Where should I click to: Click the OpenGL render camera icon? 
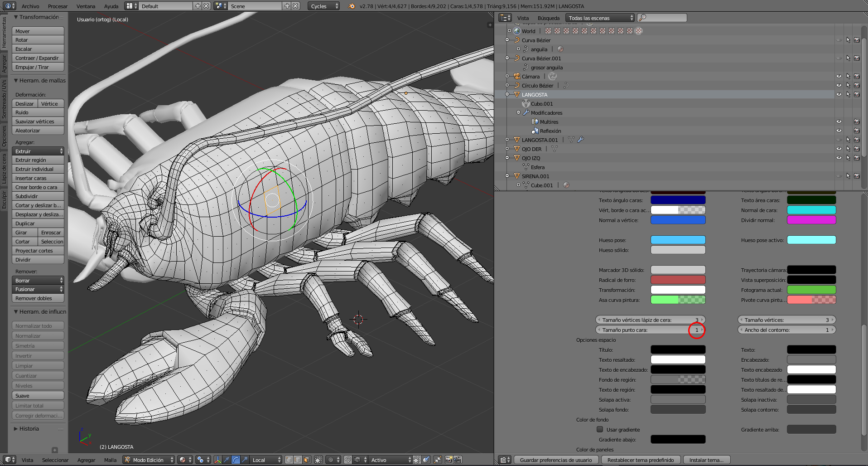(x=448, y=460)
